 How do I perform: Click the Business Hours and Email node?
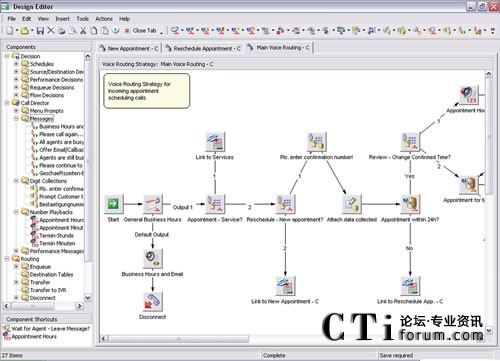click(153, 258)
